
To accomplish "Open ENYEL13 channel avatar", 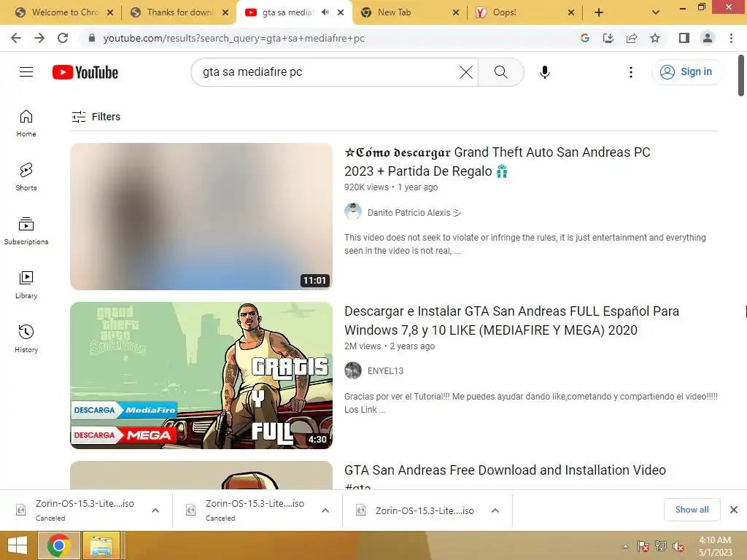I will coord(353,370).
